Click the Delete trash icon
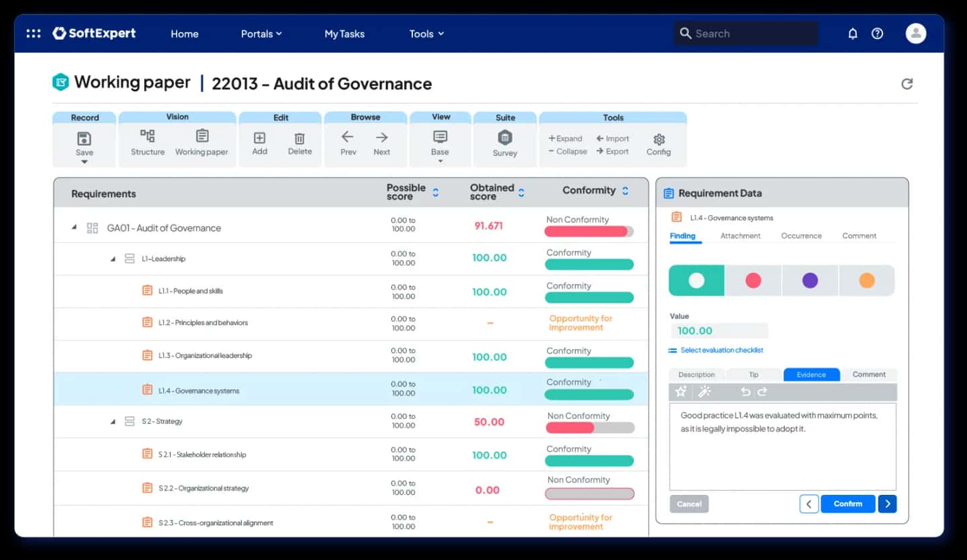The width and height of the screenshot is (967, 560). (x=300, y=138)
